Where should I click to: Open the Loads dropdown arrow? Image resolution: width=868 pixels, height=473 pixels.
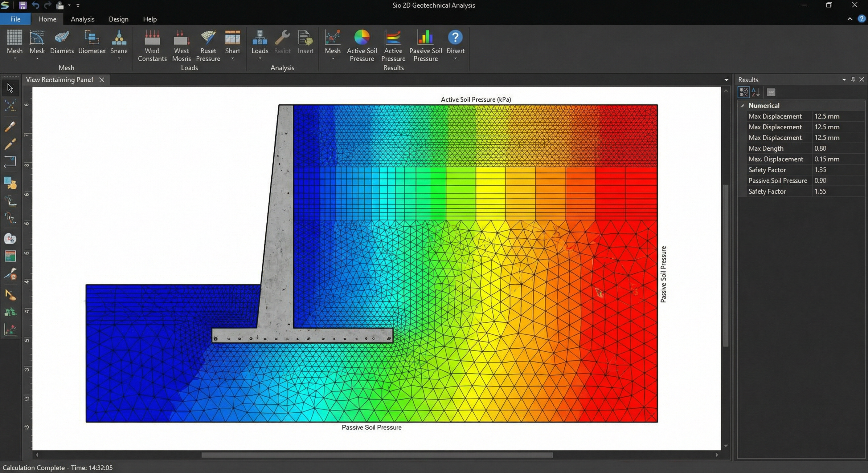coord(260,59)
